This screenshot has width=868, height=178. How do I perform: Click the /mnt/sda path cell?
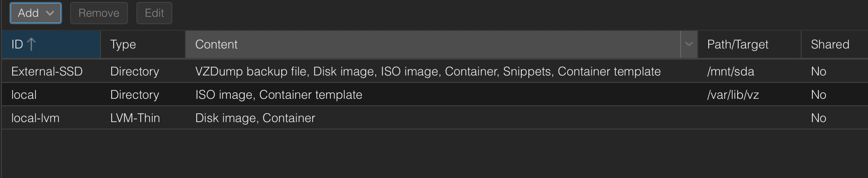point(731,71)
